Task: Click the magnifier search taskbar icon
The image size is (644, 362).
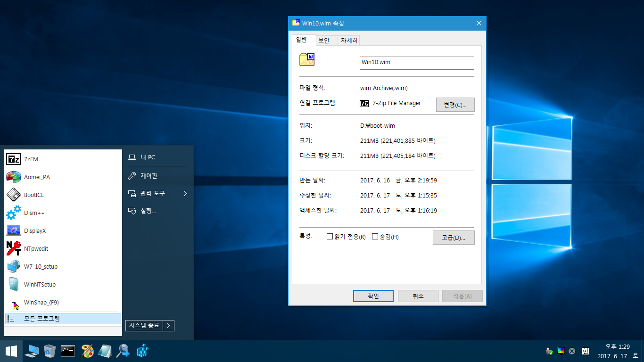Action: click(123, 351)
